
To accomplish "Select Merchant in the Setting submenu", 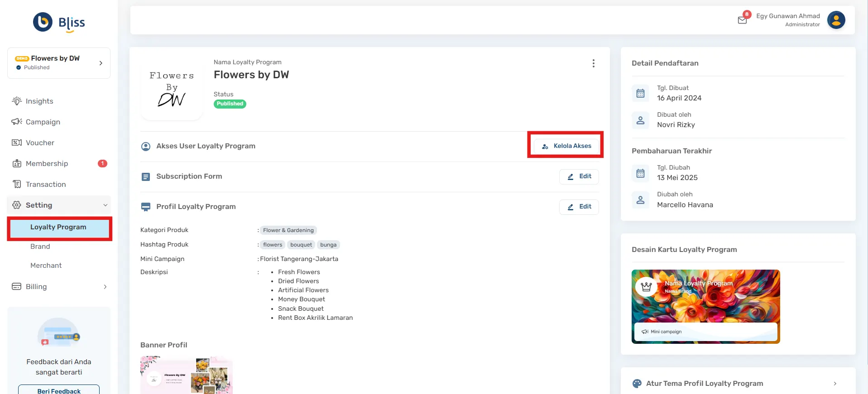I will 46,266.
